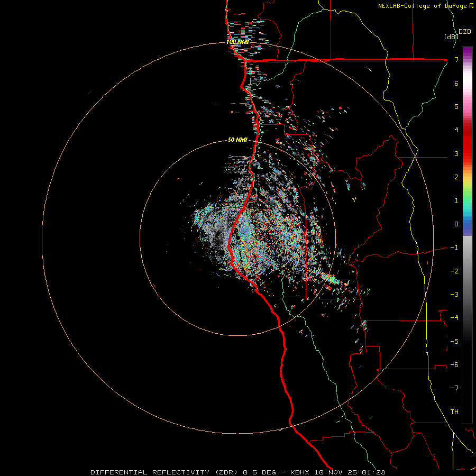Click the 2 value on the color scale
The image size is (476, 476).
coord(456,177)
